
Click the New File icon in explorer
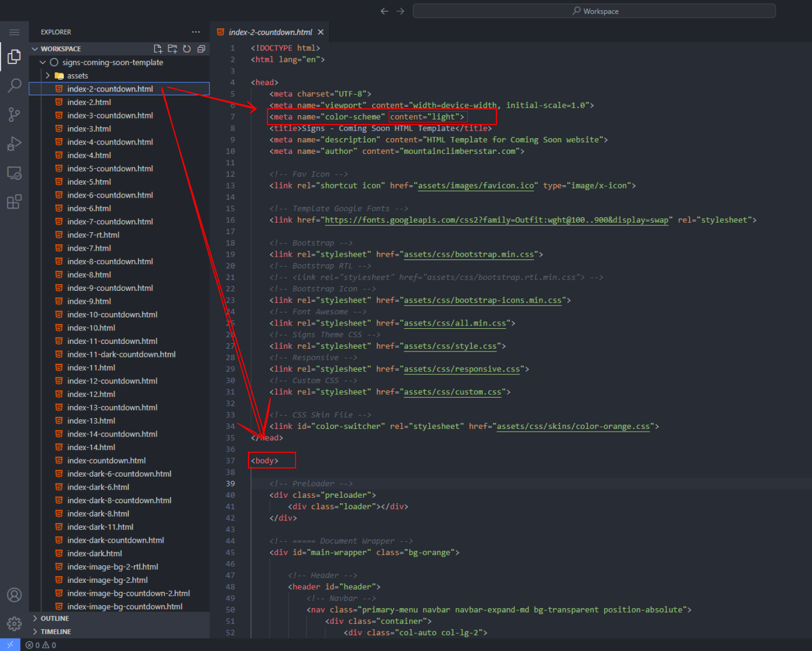[x=158, y=49]
